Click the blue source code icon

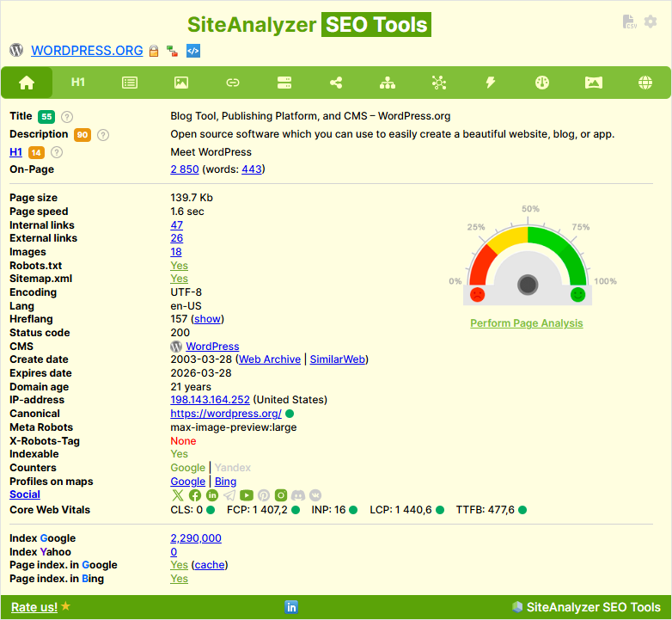point(193,51)
